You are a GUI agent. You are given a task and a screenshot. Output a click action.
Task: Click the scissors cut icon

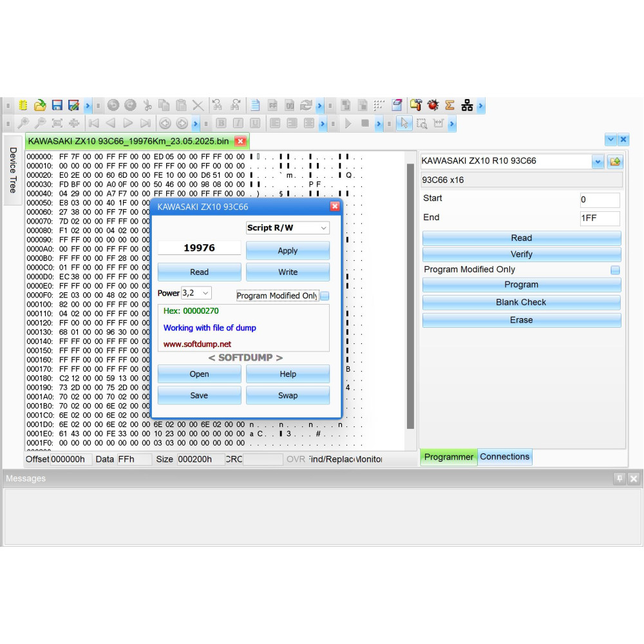coord(147,106)
